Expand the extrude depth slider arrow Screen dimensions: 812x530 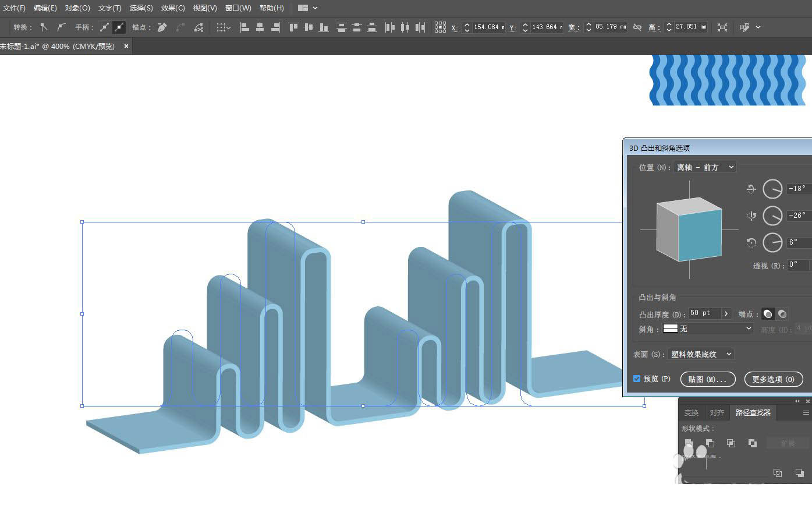tap(726, 313)
